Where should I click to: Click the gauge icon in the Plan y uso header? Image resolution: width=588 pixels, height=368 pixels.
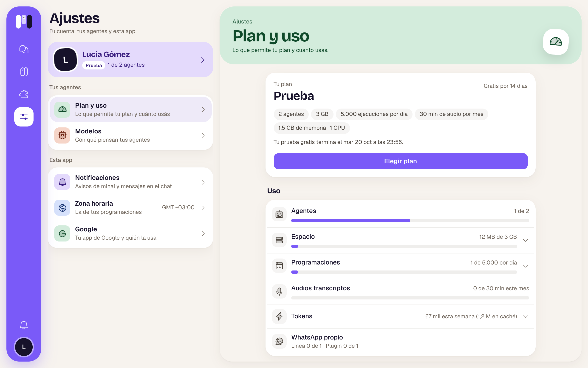point(556,42)
